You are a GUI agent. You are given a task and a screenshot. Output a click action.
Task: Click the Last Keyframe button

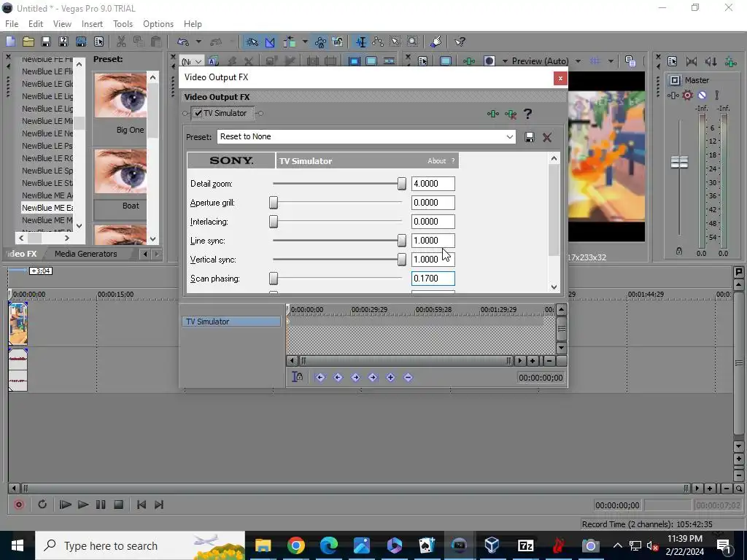[x=373, y=377]
